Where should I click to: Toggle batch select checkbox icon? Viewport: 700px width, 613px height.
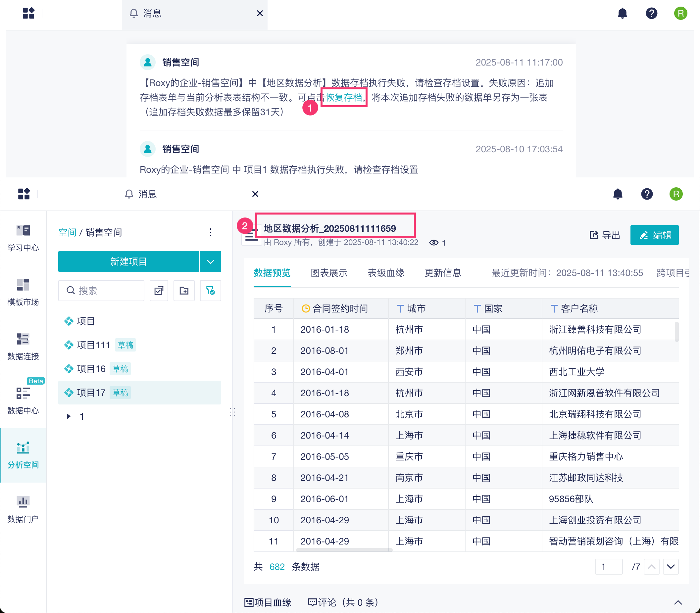pos(159,291)
